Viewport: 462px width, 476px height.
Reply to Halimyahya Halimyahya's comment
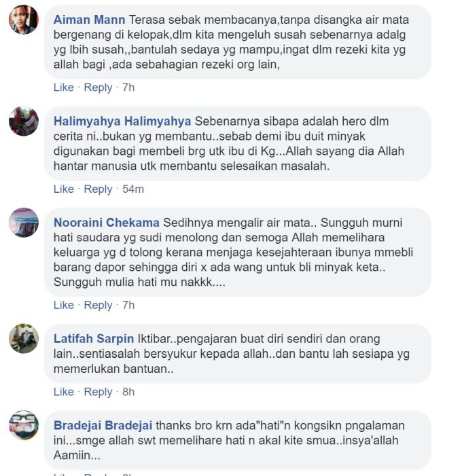(x=98, y=189)
